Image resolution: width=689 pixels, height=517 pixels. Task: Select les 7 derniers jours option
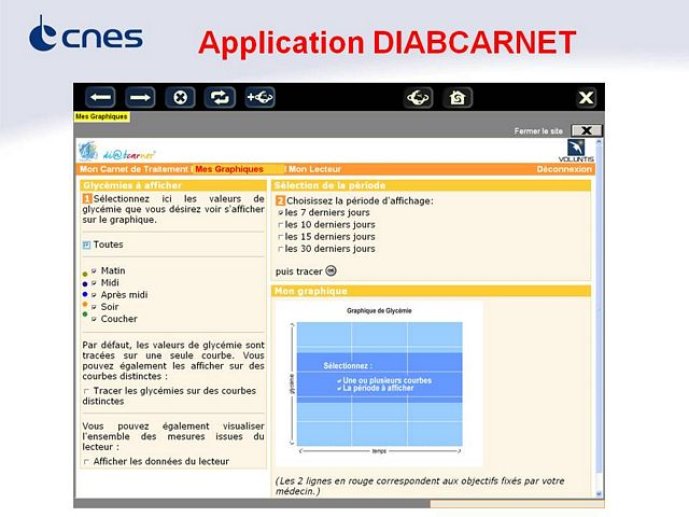(x=280, y=213)
